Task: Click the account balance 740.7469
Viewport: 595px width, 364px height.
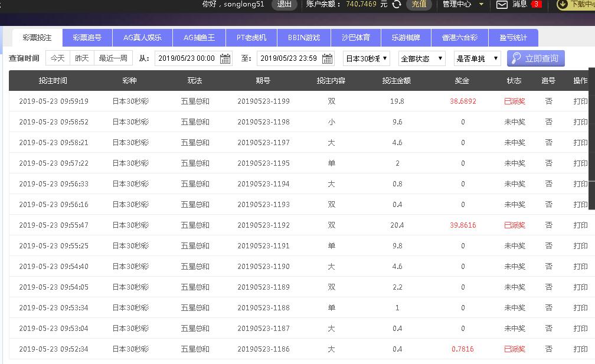Action: click(x=361, y=4)
